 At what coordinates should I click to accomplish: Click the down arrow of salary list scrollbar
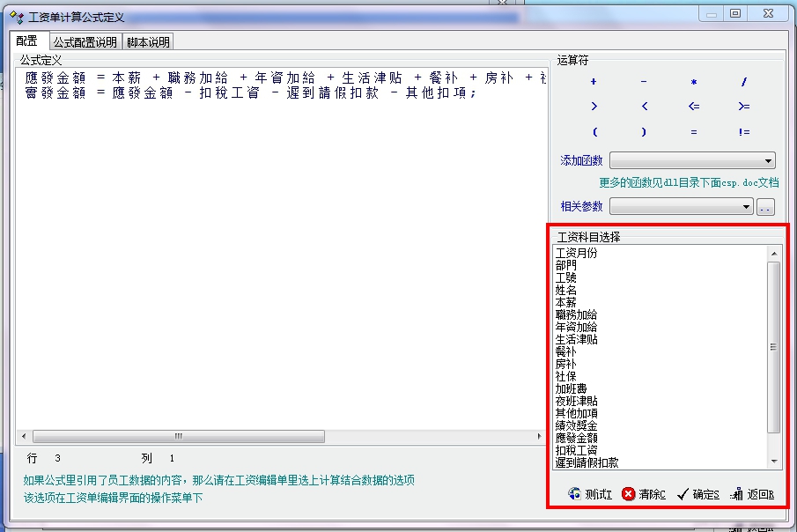[774, 462]
